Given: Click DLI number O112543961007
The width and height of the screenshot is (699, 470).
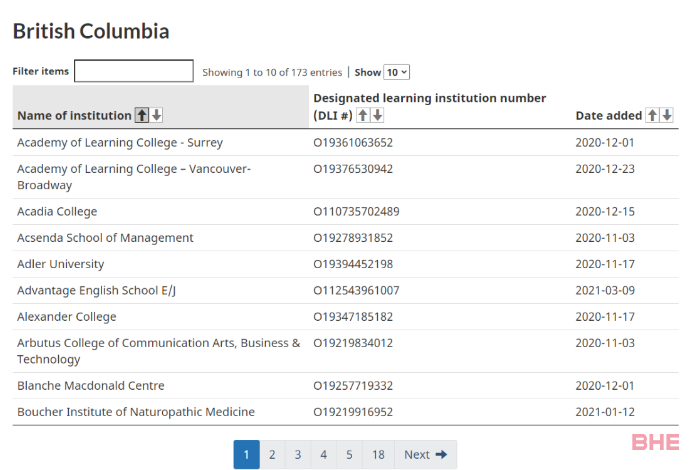Looking at the screenshot, I should (x=356, y=290).
